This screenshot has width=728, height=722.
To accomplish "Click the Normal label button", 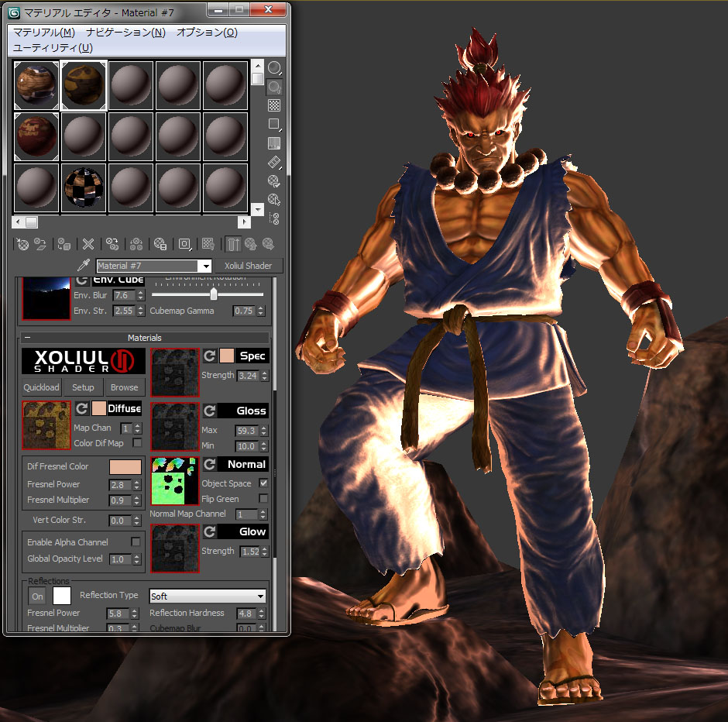I will tap(243, 464).
